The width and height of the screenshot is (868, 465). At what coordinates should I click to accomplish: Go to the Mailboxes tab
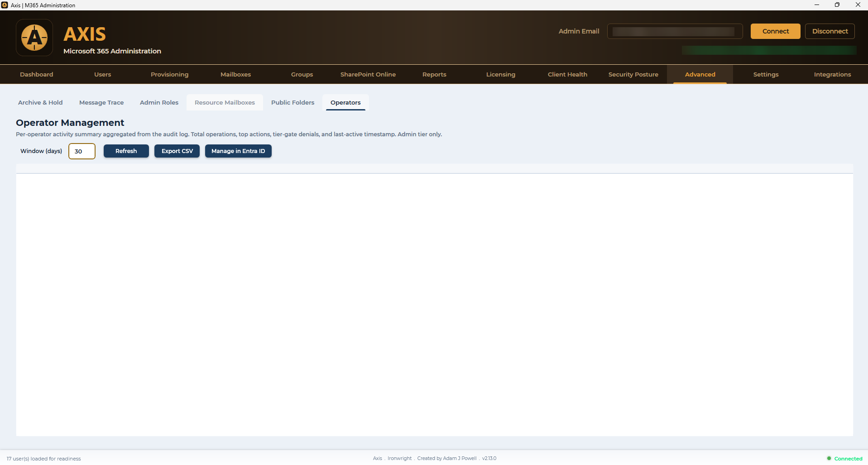click(235, 74)
